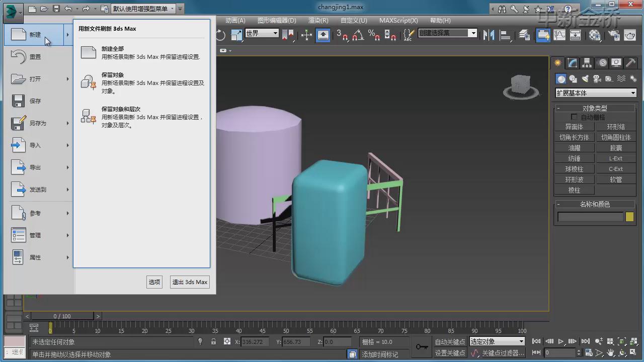Switch to the Motion panel tab
Screen dimensions: 644x362
pos(602,63)
